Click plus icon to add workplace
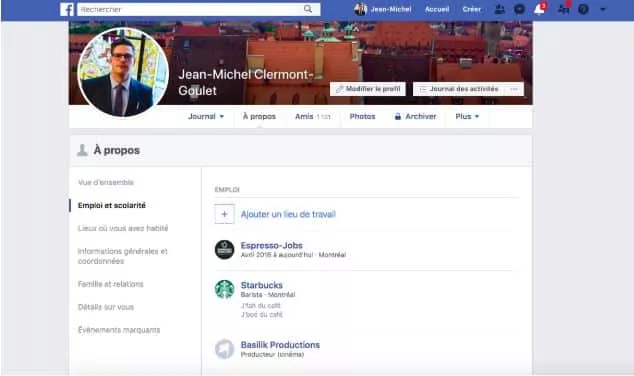This screenshot has width=634, height=376. tap(224, 214)
